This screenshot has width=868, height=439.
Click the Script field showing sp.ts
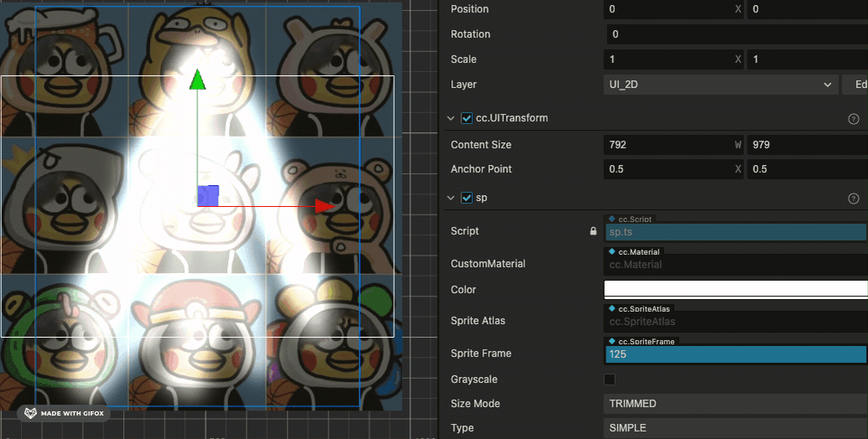(735, 232)
